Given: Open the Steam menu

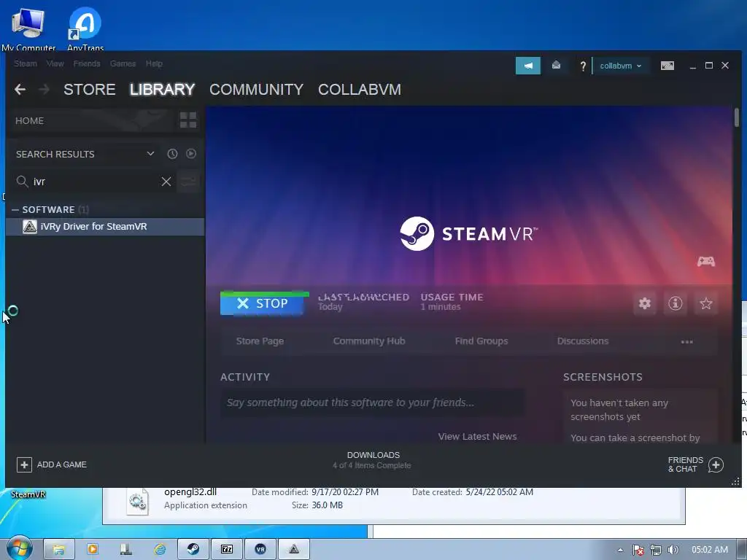Looking at the screenshot, I should pos(26,63).
